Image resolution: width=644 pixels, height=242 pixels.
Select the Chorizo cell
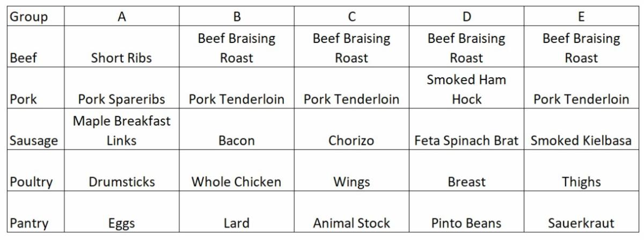[x=352, y=141]
